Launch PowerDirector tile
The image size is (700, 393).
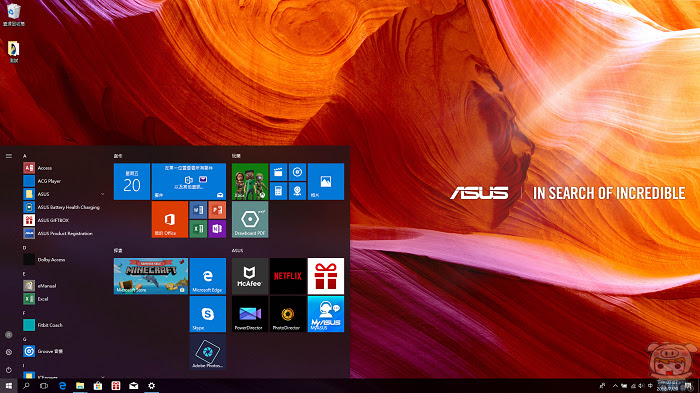[x=250, y=314]
